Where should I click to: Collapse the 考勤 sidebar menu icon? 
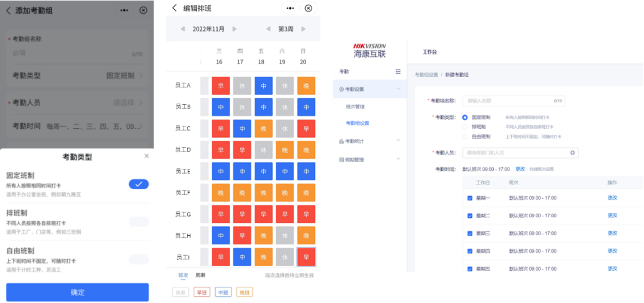coord(398,71)
